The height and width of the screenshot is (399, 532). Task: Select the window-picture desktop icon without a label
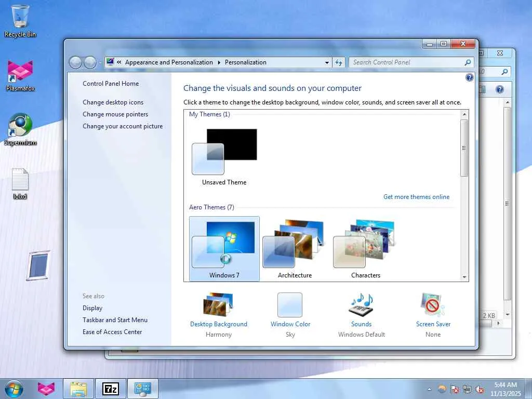pos(38,265)
